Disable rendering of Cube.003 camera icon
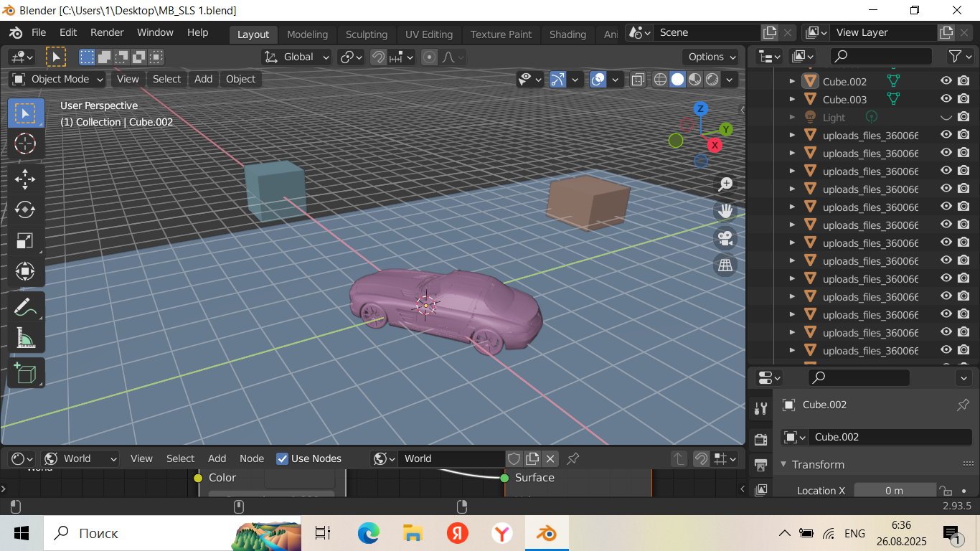The image size is (980, 551). coord(963,99)
